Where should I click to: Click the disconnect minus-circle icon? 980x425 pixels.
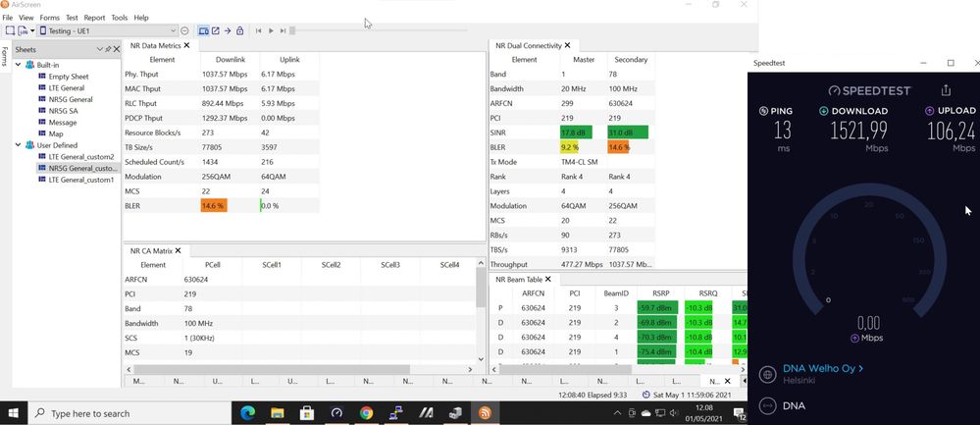pos(184,30)
